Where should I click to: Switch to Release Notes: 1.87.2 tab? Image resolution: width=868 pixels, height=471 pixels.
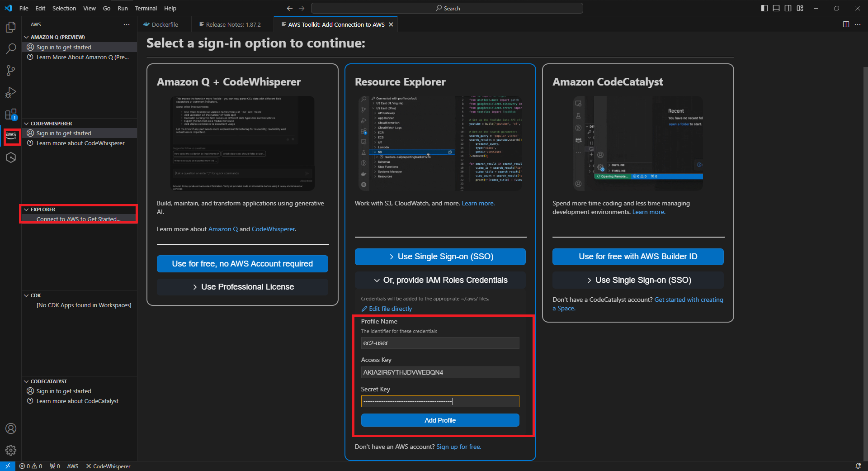pyautogui.click(x=233, y=24)
